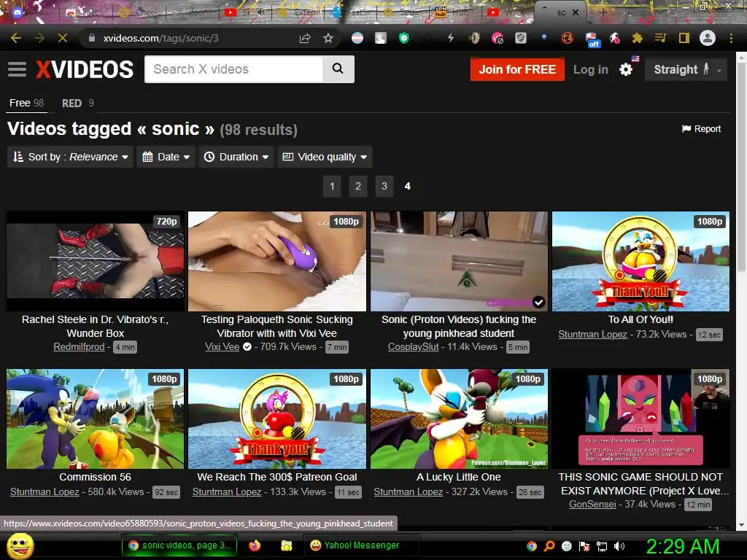Screen dimensions: 747x560
Task: Launch Firefox from the taskbar
Action: coord(255,545)
